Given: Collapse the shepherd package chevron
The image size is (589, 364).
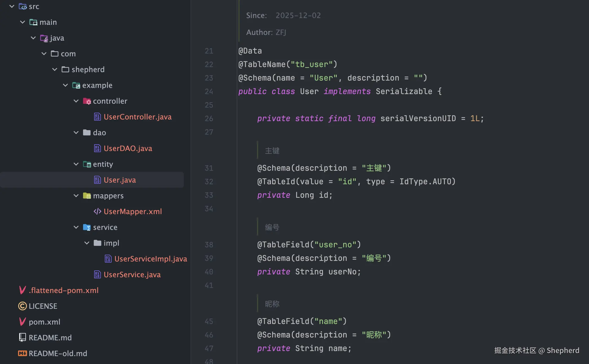Looking at the screenshot, I should [55, 70].
